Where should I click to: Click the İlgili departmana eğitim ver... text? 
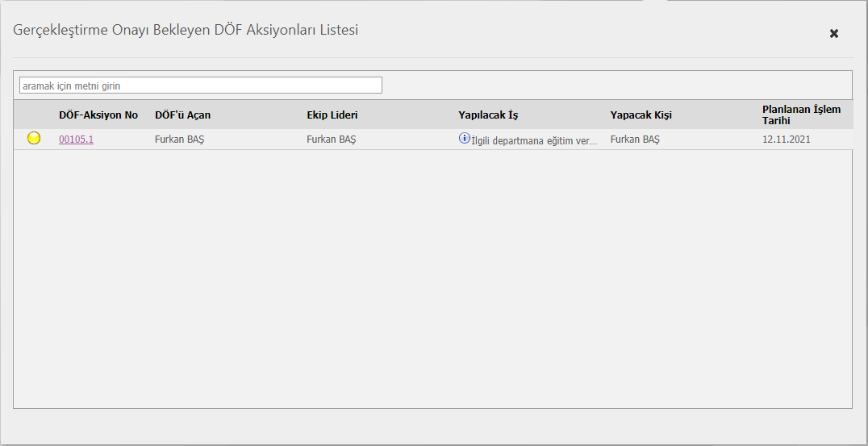click(534, 140)
